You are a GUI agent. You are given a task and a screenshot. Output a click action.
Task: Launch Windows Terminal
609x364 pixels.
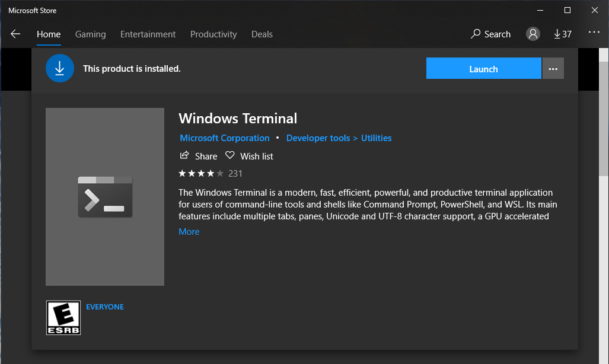point(483,68)
